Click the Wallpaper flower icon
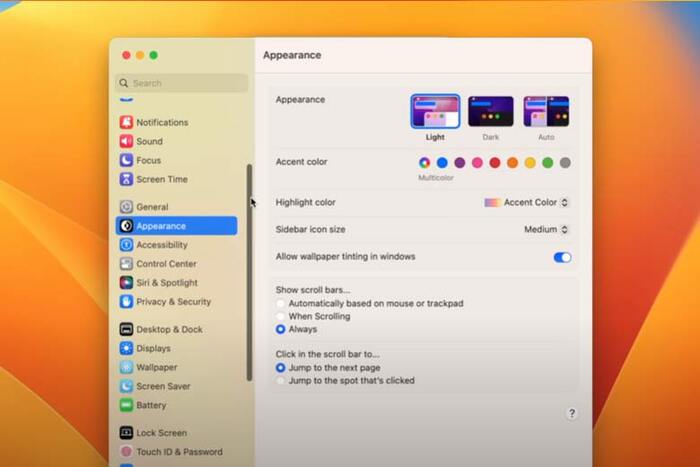This screenshot has width=700, height=467. 126,367
